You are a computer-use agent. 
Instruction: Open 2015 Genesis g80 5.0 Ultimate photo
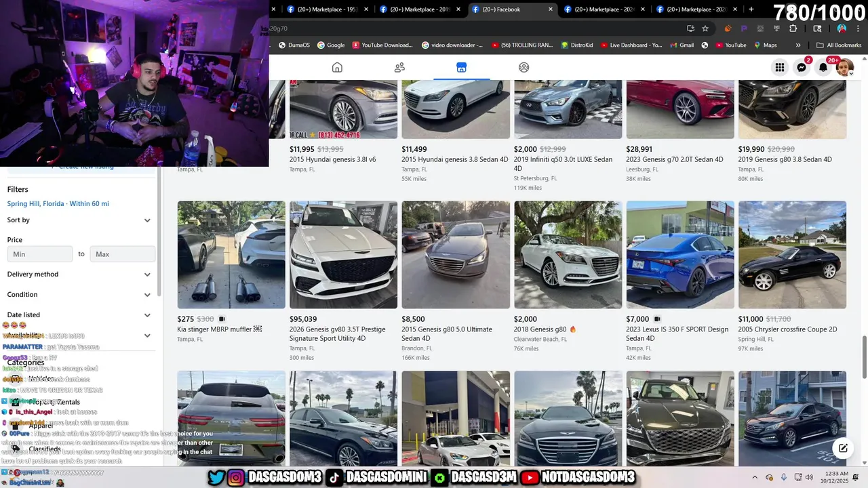(456, 255)
